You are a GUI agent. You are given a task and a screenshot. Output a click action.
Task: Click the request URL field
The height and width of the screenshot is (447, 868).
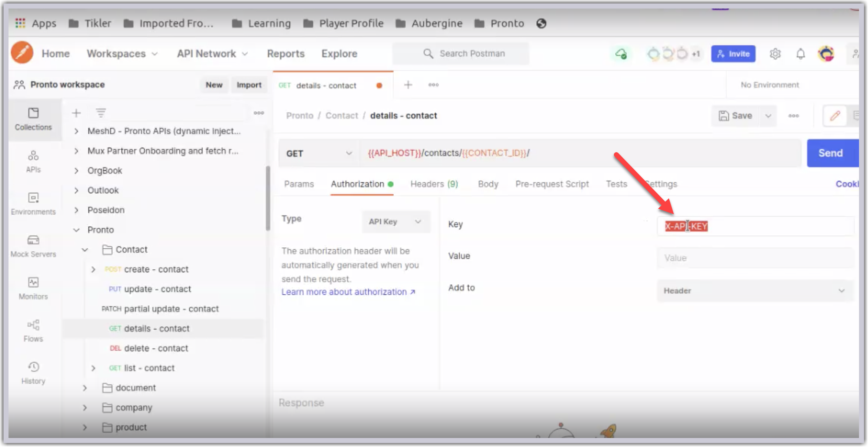click(580, 153)
